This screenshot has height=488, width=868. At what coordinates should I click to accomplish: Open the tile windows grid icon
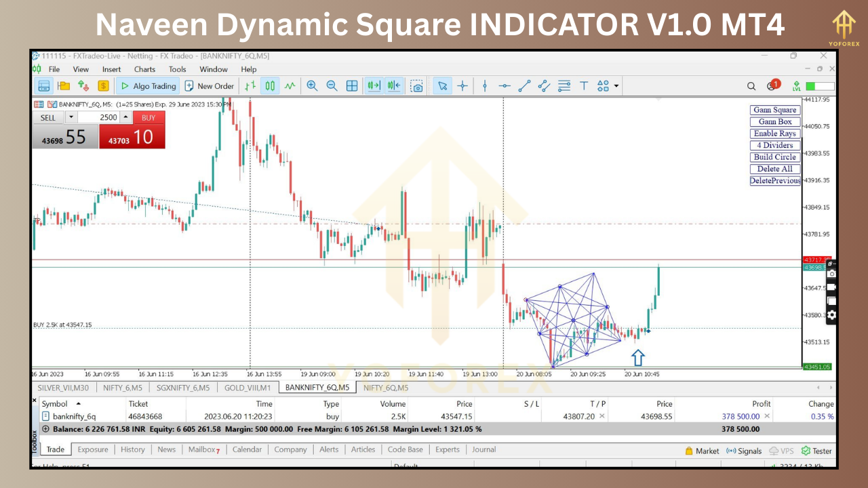pos(352,86)
